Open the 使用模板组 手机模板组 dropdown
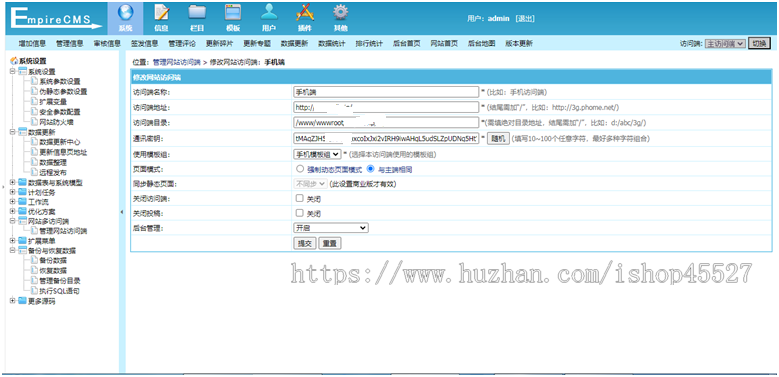The image size is (779, 377). pyautogui.click(x=317, y=154)
